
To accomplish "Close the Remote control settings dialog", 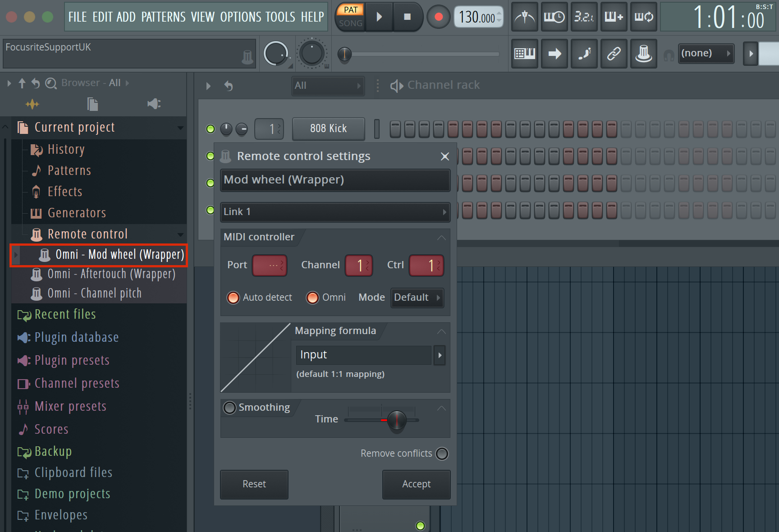I will (x=445, y=156).
